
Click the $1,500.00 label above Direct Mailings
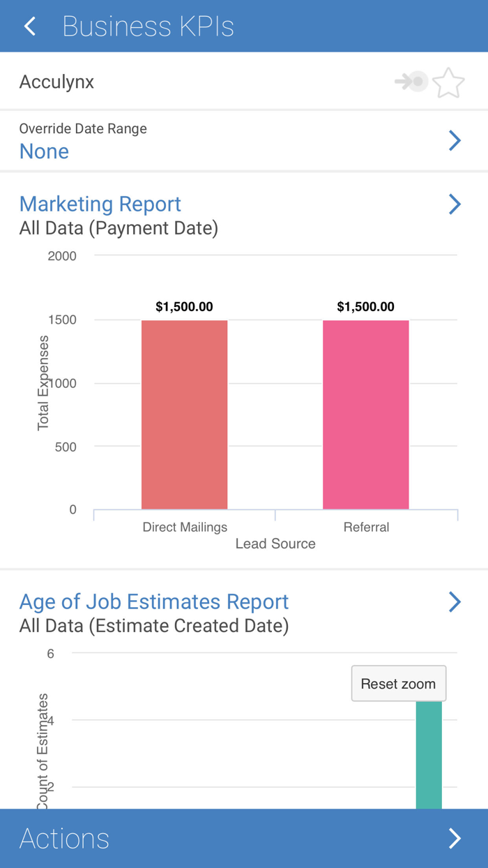184,306
